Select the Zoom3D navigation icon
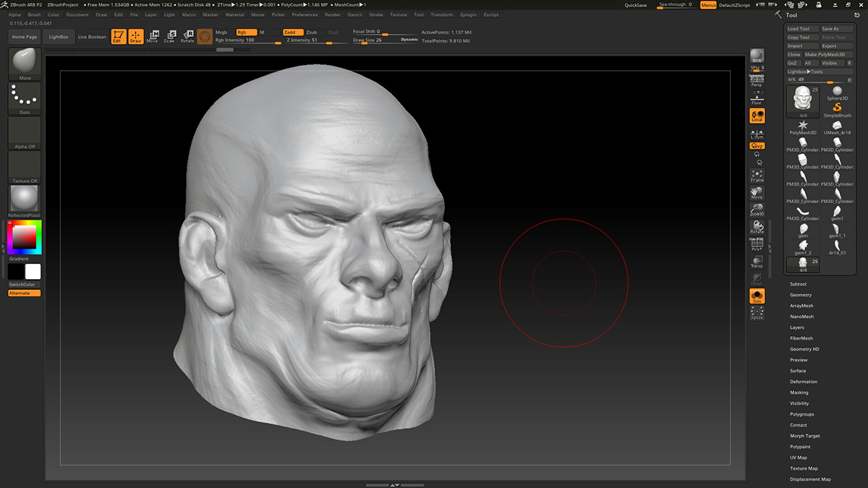 [757, 210]
